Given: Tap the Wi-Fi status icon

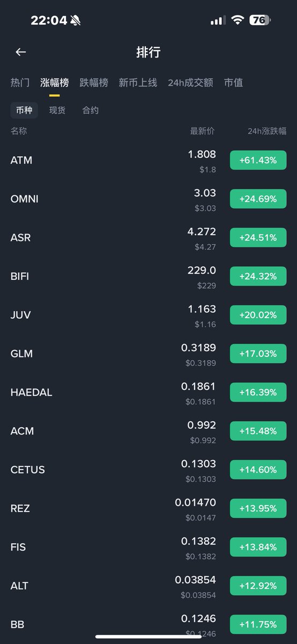Looking at the screenshot, I should 237,20.
